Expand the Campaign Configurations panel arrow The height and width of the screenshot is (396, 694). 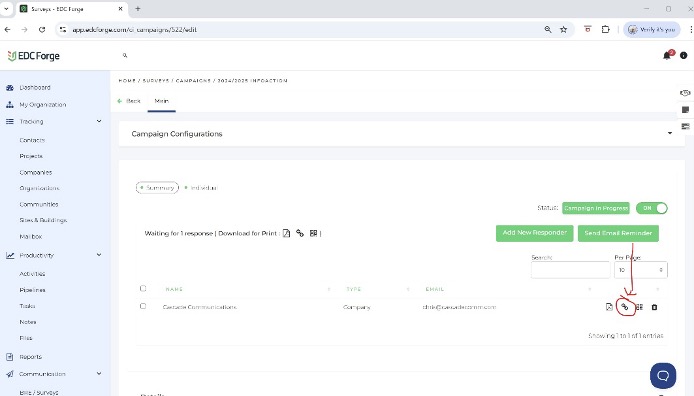[x=670, y=133]
